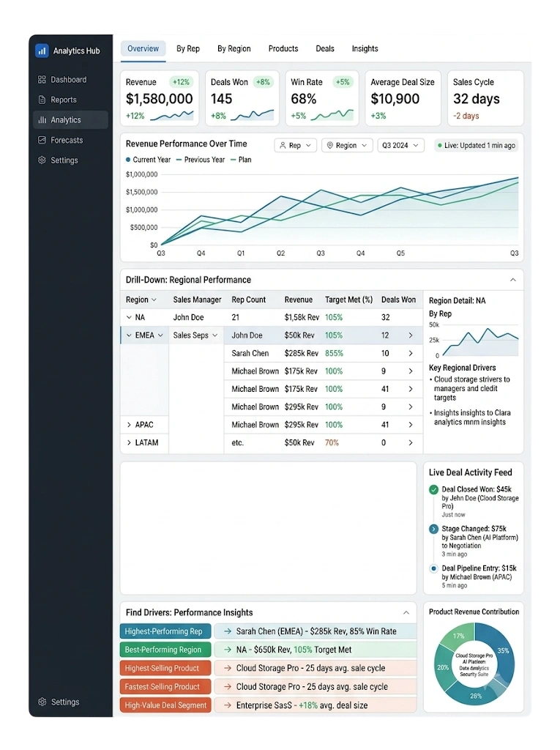Screen dimensions: 560x750
Task: Open the Region filter dropdown
Action: pyautogui.click(x=347, y=146)
